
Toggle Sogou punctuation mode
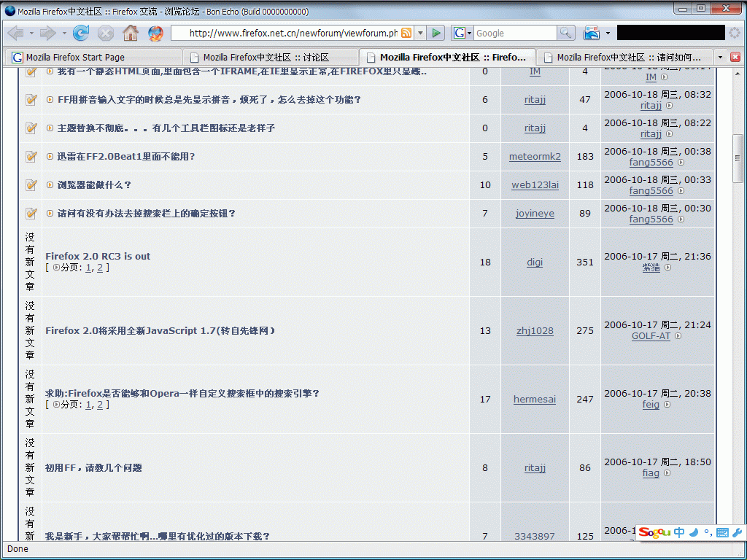point(708,533)
